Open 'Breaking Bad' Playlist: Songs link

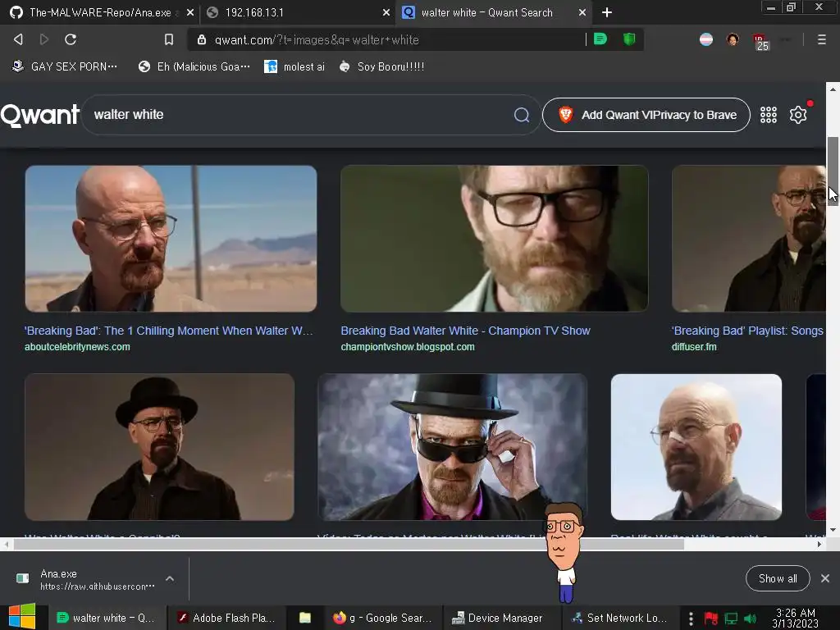[747, 331]
